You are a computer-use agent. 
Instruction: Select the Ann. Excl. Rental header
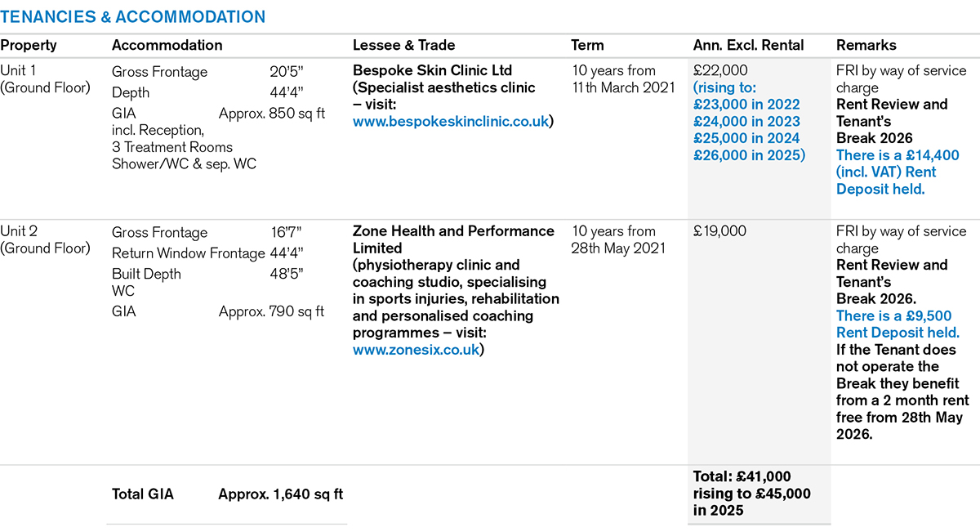748,46
